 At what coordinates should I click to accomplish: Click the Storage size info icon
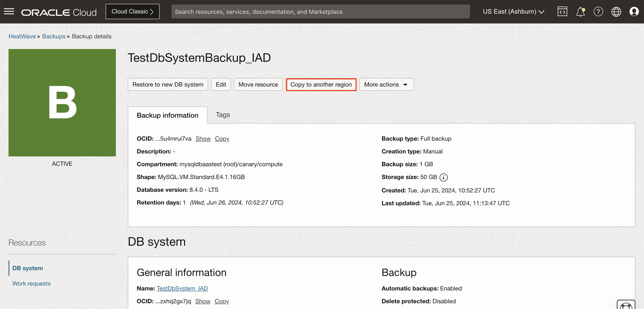[x=444, y=177]
